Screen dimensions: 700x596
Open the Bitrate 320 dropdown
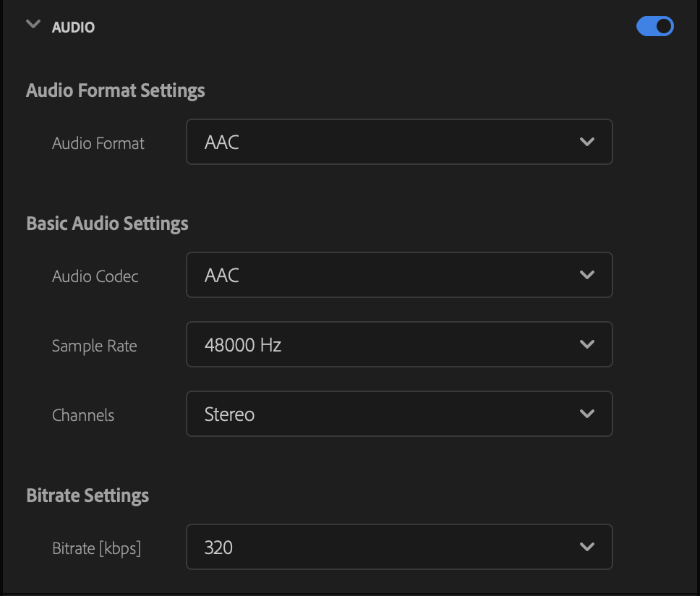(399, 547)
